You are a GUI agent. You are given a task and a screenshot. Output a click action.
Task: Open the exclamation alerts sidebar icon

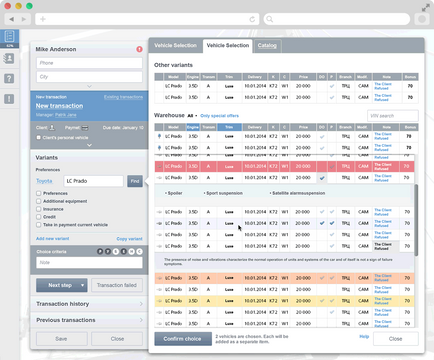[x=9, y=99]
